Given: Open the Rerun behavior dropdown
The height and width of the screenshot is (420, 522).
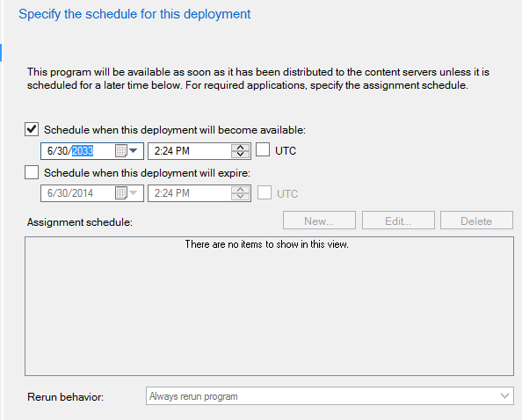Looking at the screenshot, I should pyautogui.click(x=330, y=396).
